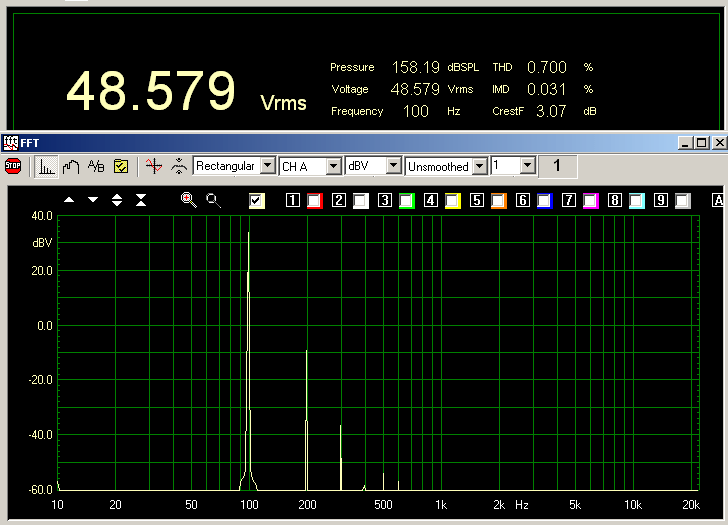The width and height of the screenshot is (728, 525).
Task: Click overlay number 8 button
Action: pos(614,201)
